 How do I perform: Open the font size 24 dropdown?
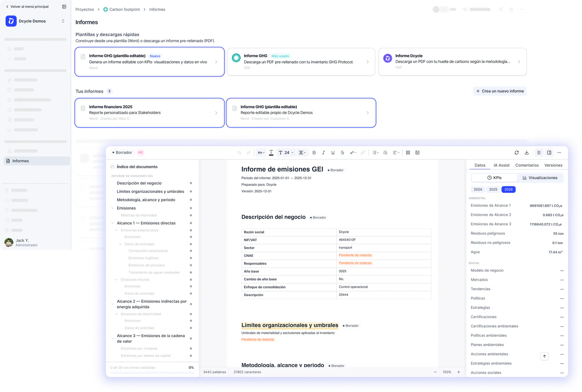tap(286, 153)
